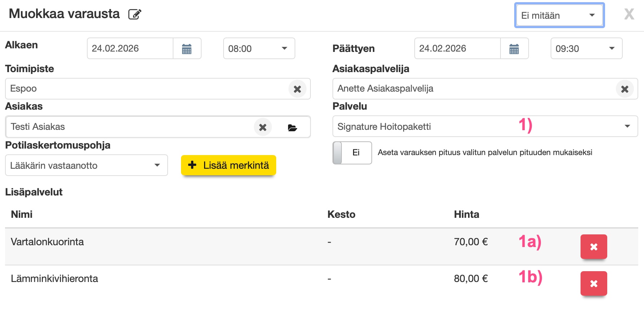The image size is (644, 313).
Task: Click the Lisää merkintä button
Action: click(x=229, y=166)
